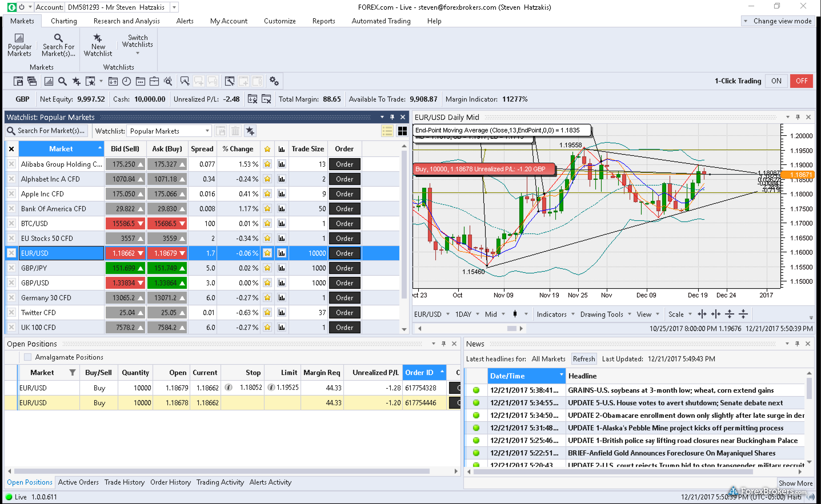Click Show More in News panel

coord(795,483)
